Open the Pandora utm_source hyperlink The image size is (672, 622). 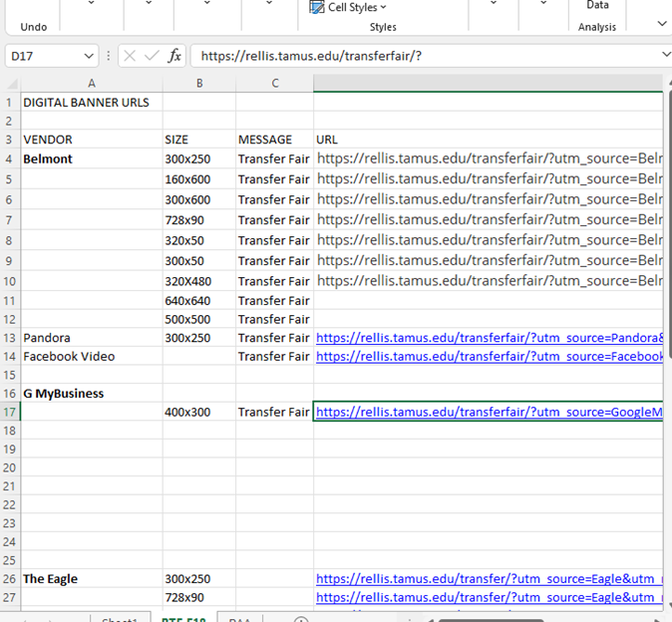point(490,338)
